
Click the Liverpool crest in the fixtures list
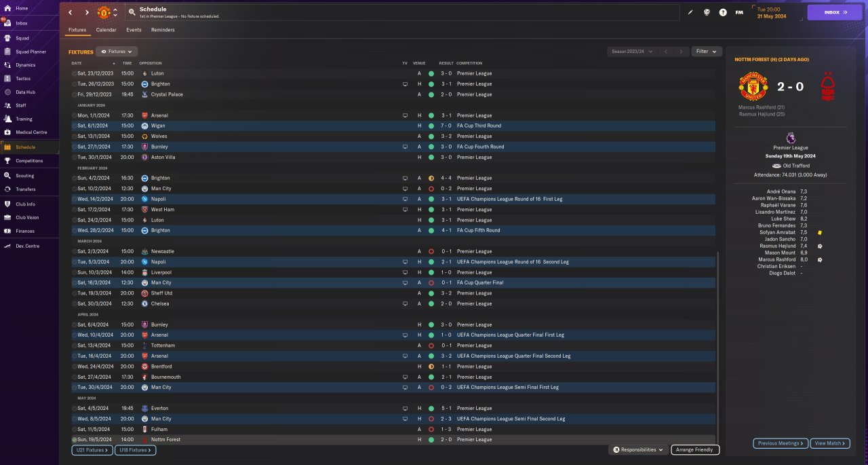pyautogui.click(x=144, y=272)
